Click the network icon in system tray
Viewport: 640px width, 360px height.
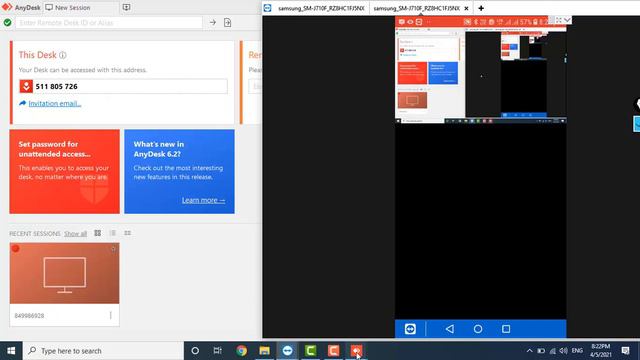point(553,351)
